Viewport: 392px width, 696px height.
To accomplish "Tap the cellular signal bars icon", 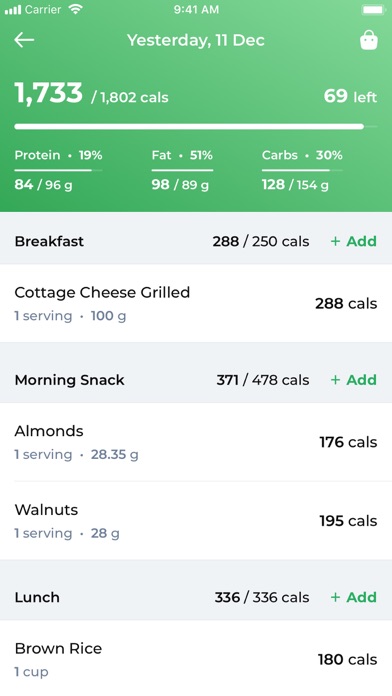I will pos(12,10).
